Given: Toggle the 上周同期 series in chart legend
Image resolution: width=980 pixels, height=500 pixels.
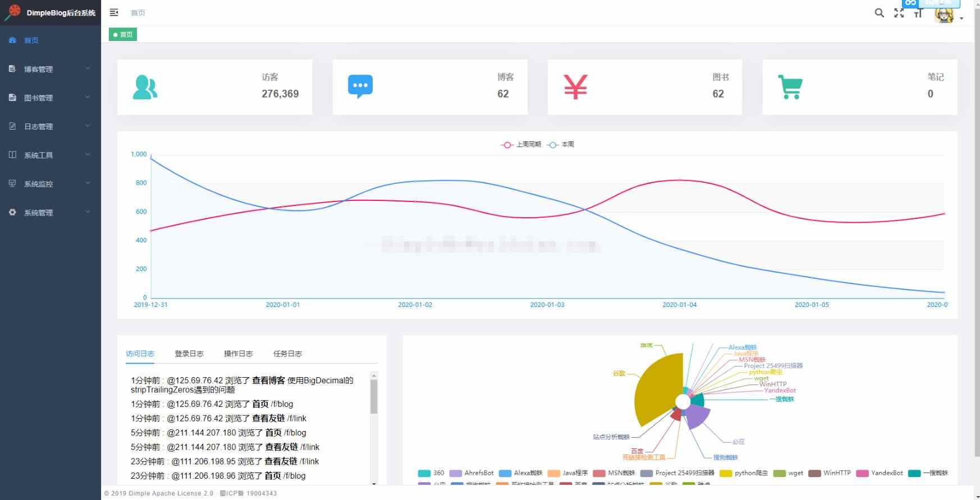Looking at the screenshot, I should (521, 145).
